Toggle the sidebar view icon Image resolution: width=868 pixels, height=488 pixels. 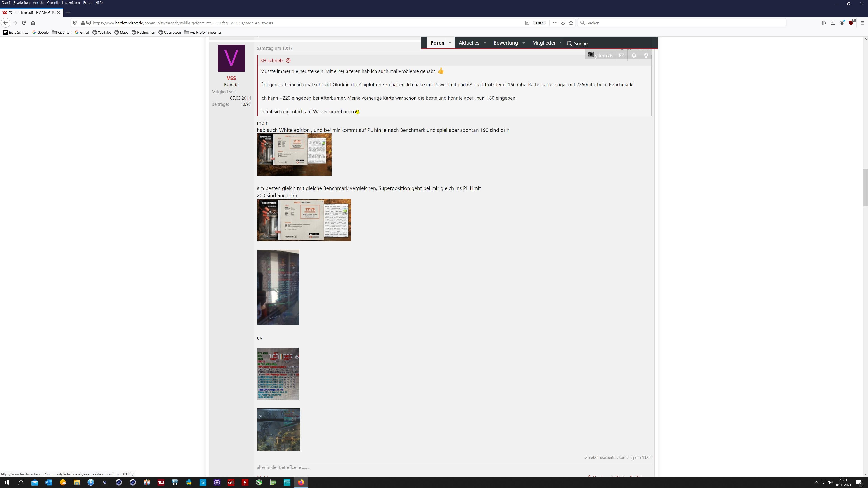coord(833,23)
